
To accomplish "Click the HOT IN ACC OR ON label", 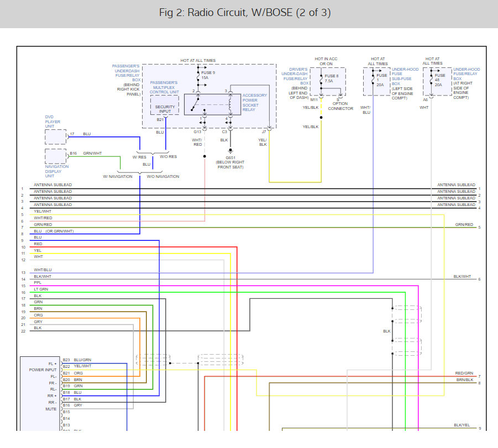I will click(x=326, y=62).
